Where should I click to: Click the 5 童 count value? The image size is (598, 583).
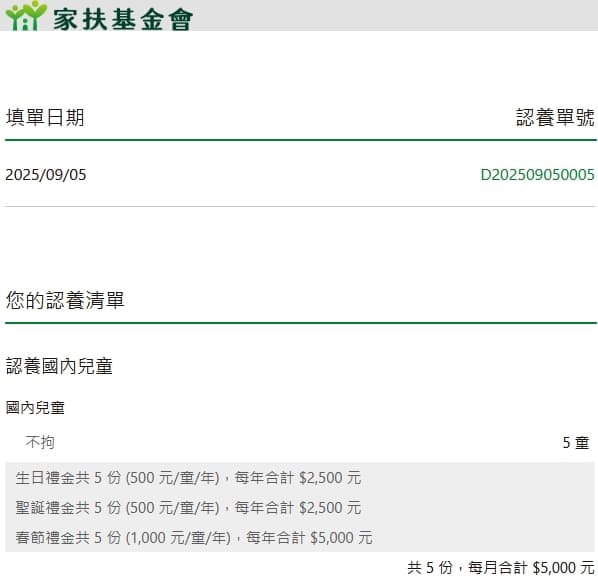tap(576, 443)
